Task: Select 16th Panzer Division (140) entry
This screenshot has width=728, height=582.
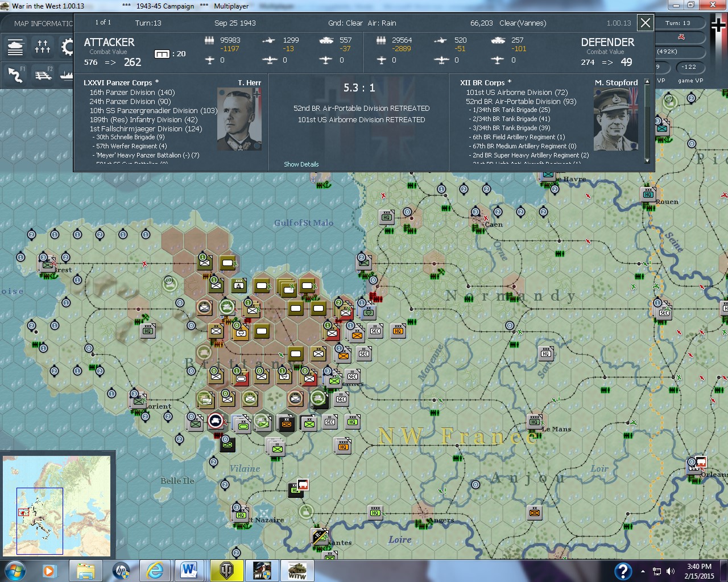Action: [132, 93]
